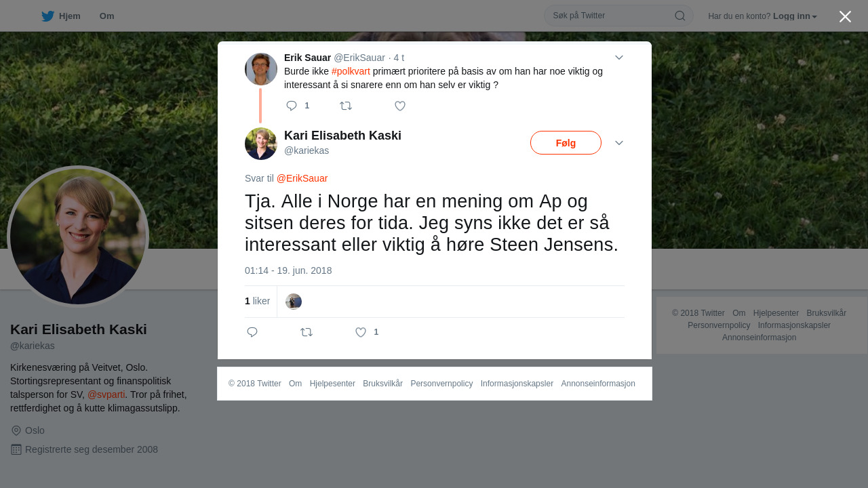Expand options chevron next to Følg button

pos(619,143)
